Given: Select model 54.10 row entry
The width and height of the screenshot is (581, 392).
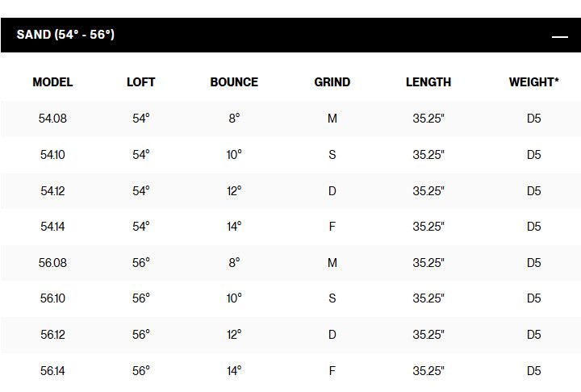Looking at the screenshot, I should click(52, 155).
